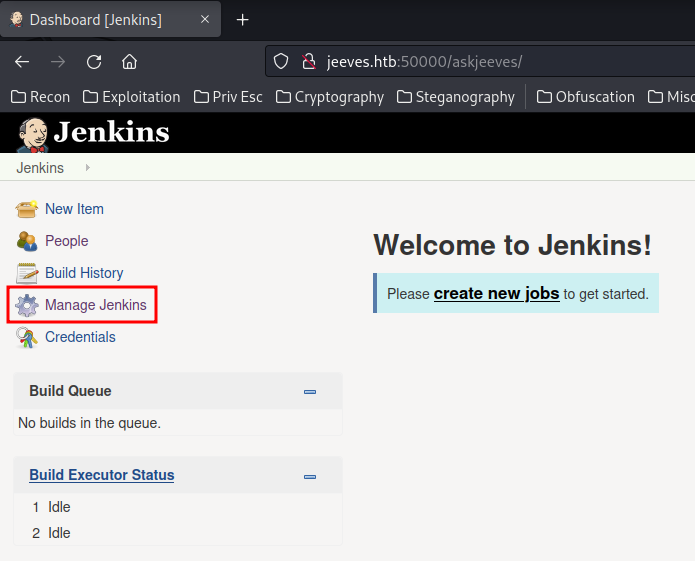Open the Exploitation bookmarks folder
Screen dimensions: 695x561
[x=132, y=97]
